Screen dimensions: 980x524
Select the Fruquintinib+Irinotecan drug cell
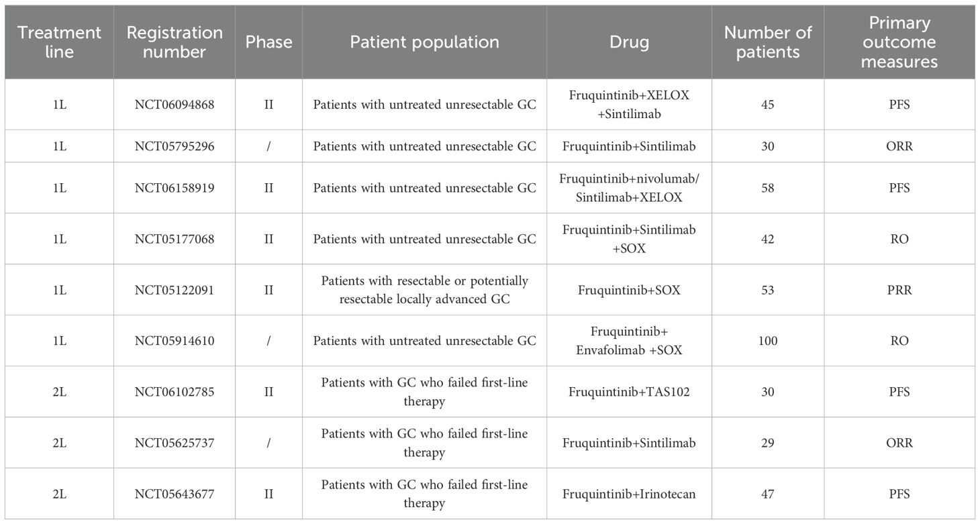629,494
